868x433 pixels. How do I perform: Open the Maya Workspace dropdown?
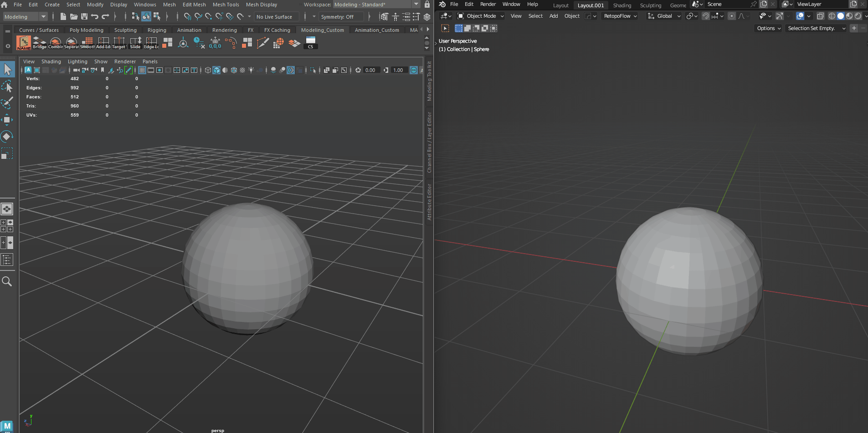pos(376,5)
